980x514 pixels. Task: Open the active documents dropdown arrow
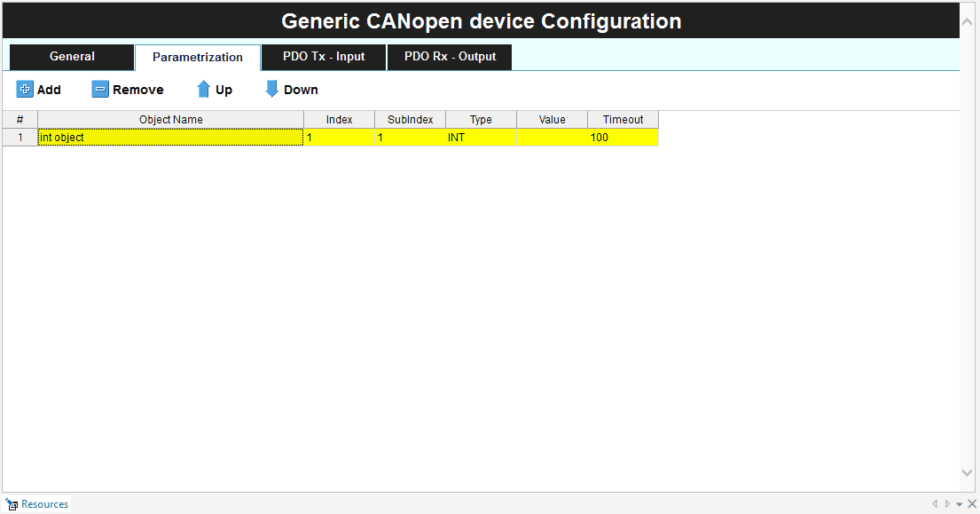click(x=960, y=504)
